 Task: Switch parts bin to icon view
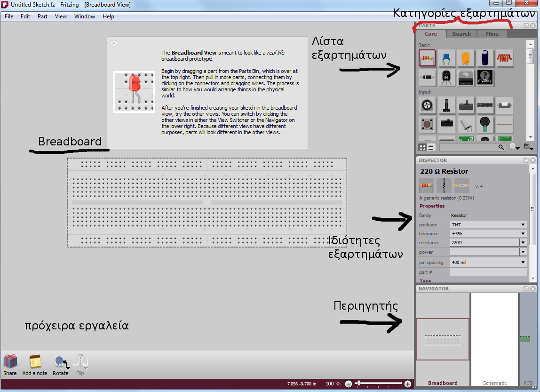tap(422, 147)
